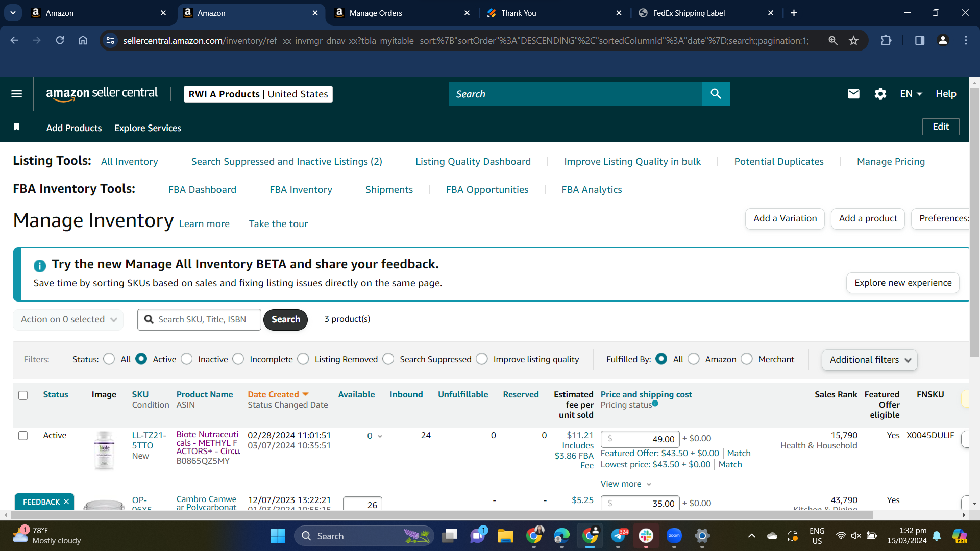
Task: Go to FBA Dashboard
Action: [x=202, y=189]
